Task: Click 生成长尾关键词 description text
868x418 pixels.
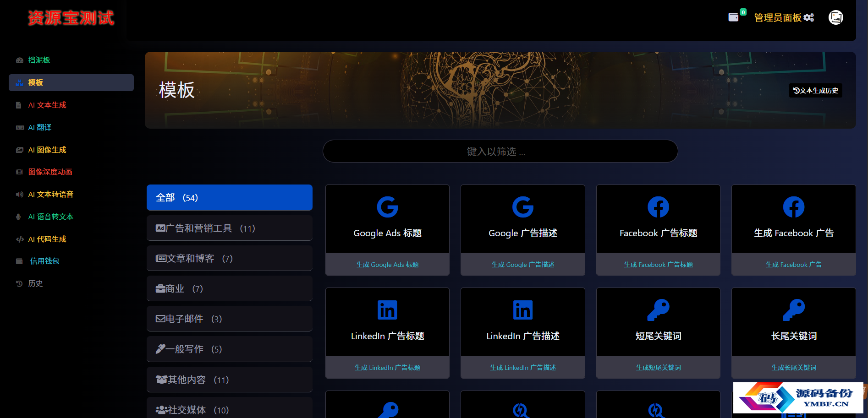Action: coord(794,368)
